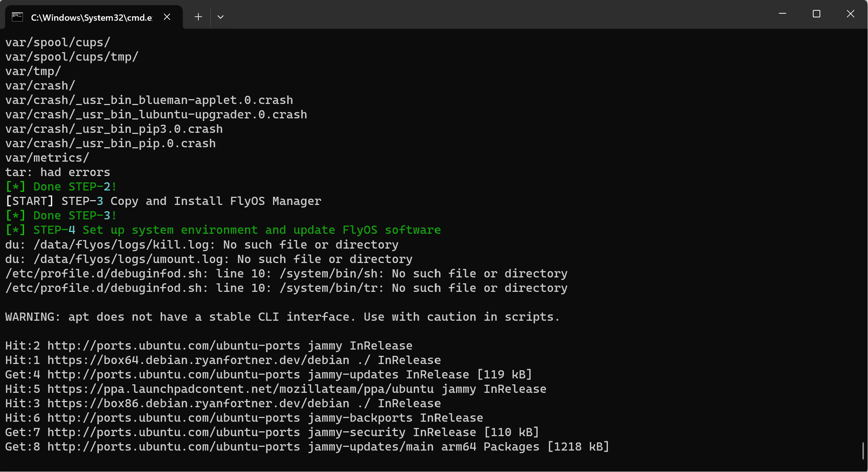Click the kill.log no such file line
Image resolution: width=868 pixels, height=472 pixels.
[x=202, y=245]
